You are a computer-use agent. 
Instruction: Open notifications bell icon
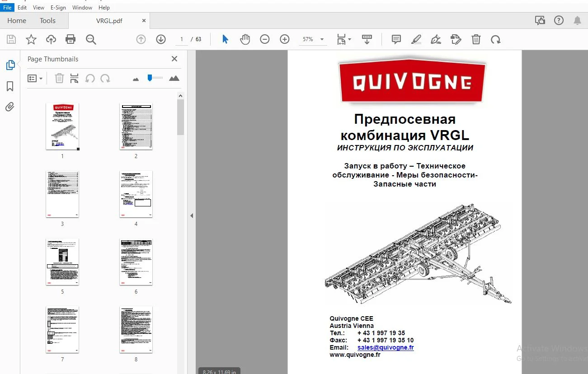tap(577, 20)
